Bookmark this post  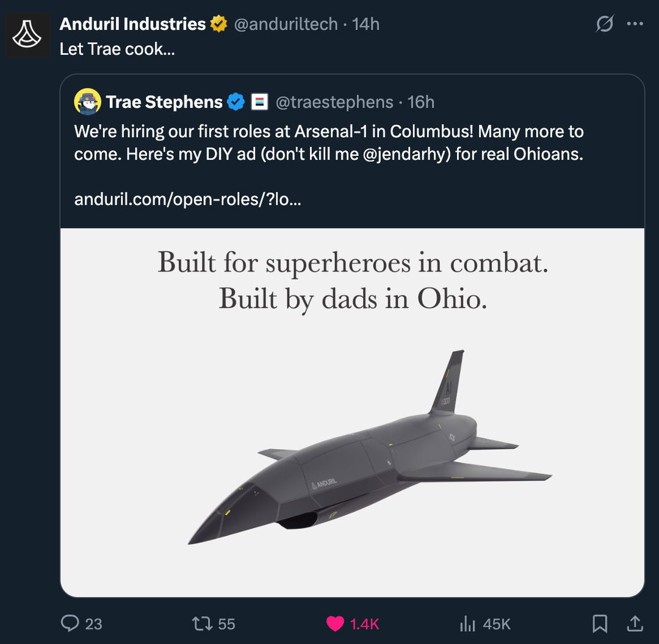[600, 623]
